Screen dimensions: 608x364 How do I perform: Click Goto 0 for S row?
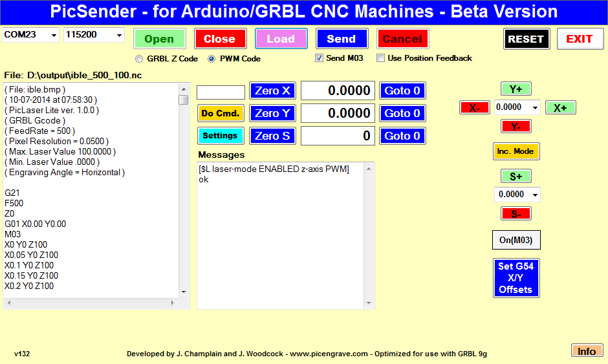tap(402, 136)
